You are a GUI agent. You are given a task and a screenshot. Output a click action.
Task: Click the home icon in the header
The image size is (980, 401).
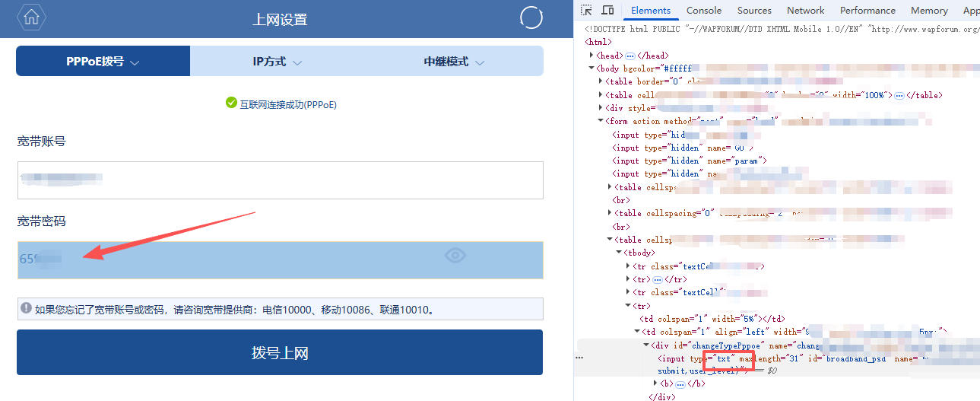tap(31, 18)
